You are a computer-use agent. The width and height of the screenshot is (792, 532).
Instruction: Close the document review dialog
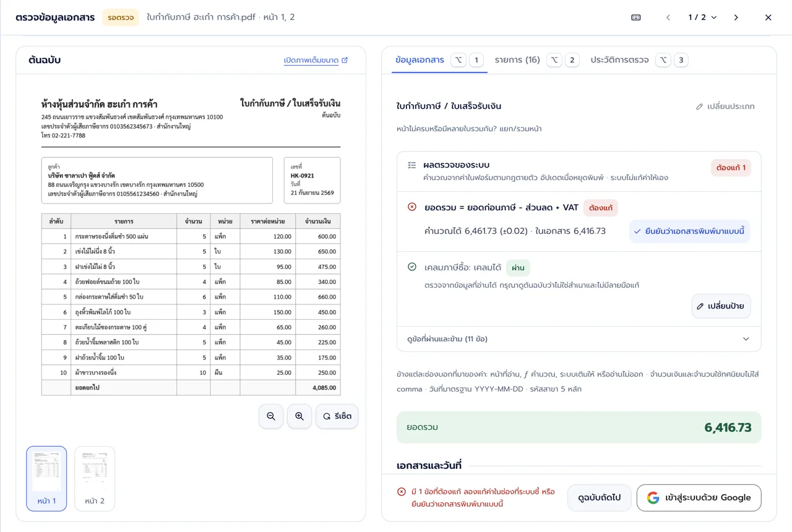point(768,17)
